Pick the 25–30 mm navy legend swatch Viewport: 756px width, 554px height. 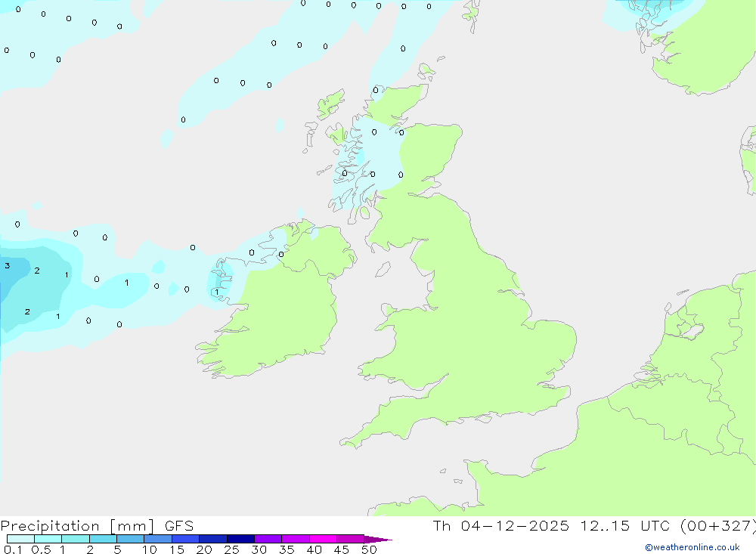[x=240, y=539]
